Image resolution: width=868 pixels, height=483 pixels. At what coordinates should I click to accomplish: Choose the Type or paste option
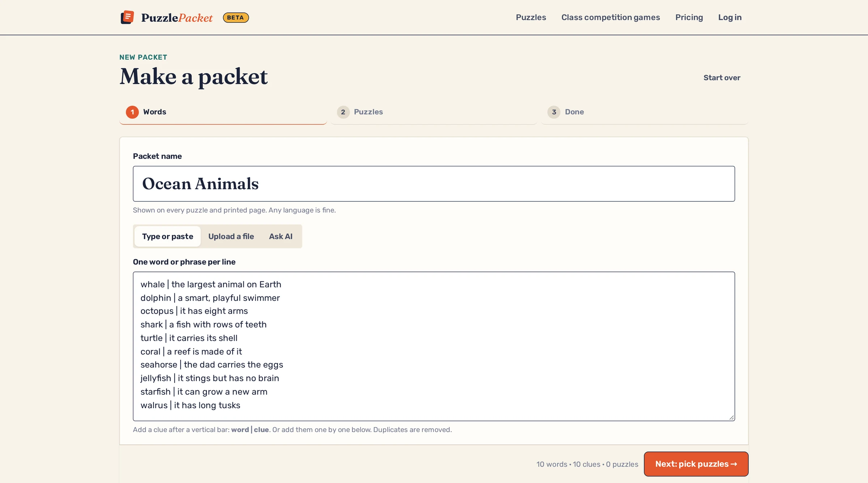pos(167,236)
